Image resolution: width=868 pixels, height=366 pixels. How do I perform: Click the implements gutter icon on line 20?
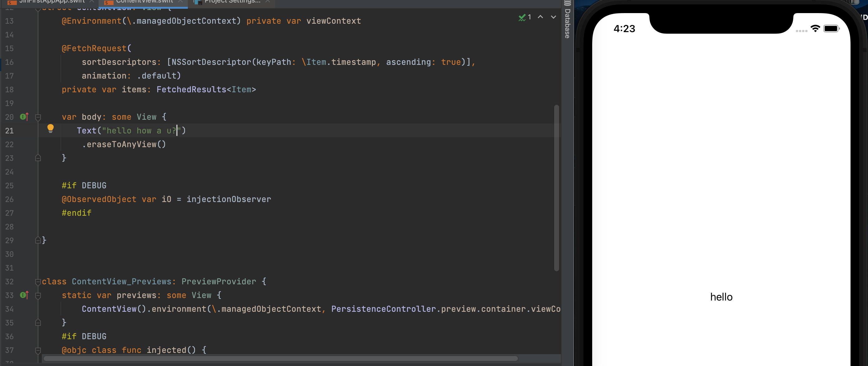[24, 117]
